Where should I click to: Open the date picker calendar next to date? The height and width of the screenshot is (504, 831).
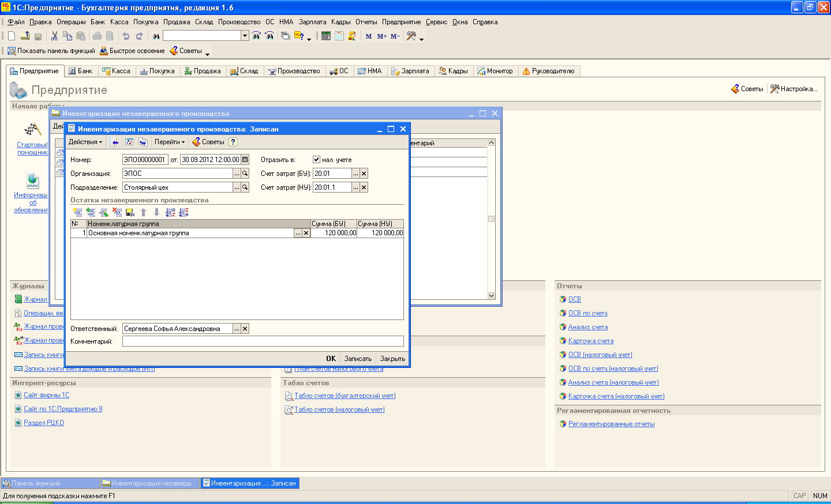click(x=245, y=160)
